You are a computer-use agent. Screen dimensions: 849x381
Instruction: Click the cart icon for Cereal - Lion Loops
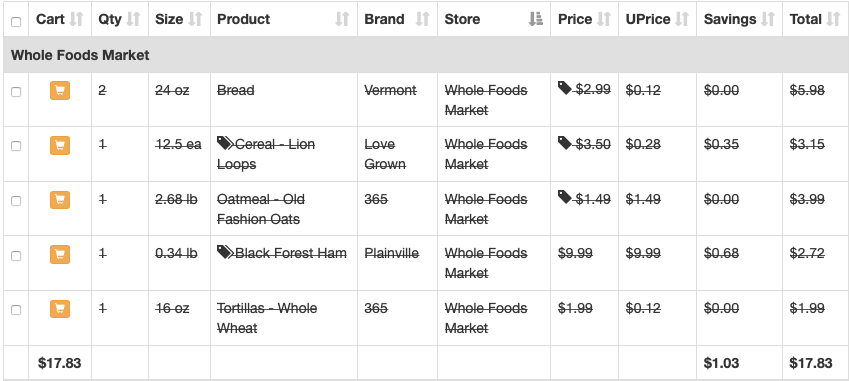click(x=60, y=145)
